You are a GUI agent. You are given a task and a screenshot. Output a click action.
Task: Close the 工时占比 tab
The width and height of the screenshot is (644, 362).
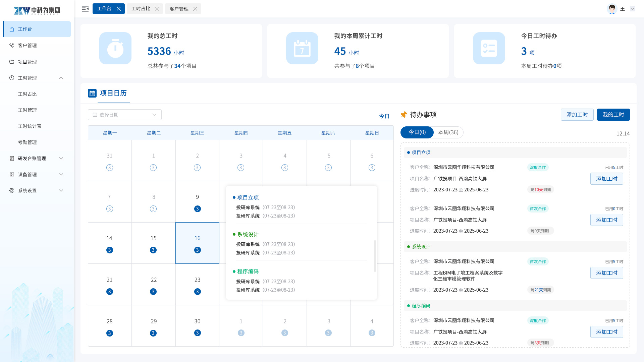pyautogui.click(x=157, y=9)
